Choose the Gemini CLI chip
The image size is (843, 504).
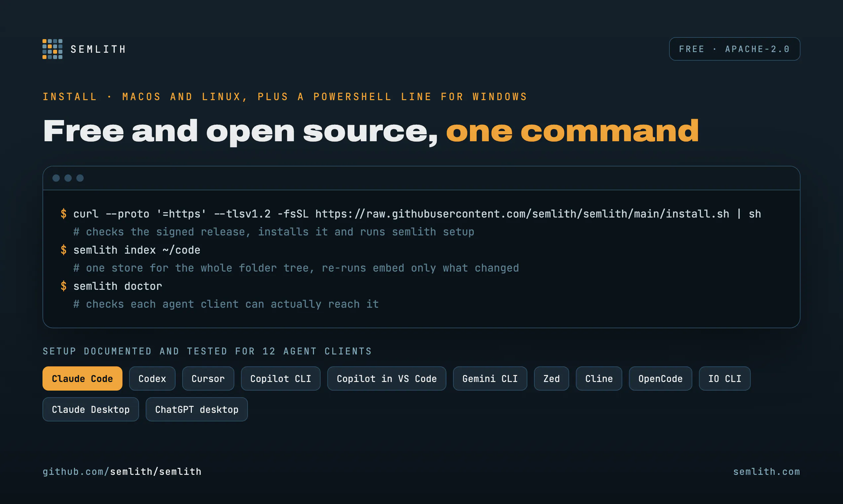(490, 378)
